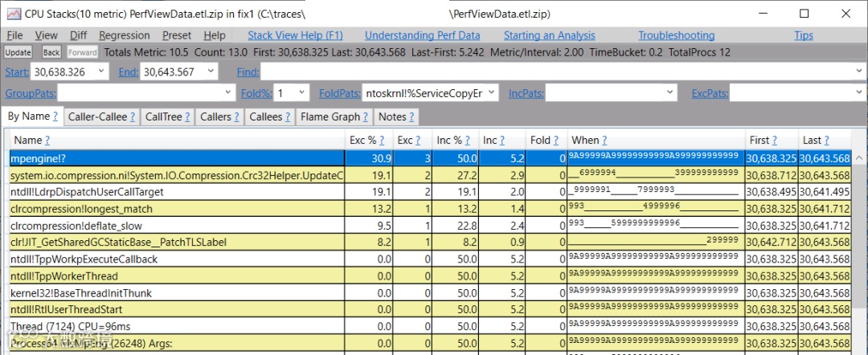
Task: Select clr!JIT_GetSharedGCStaticBase__PatchTLSLabel row
Action: coord(430,243)
